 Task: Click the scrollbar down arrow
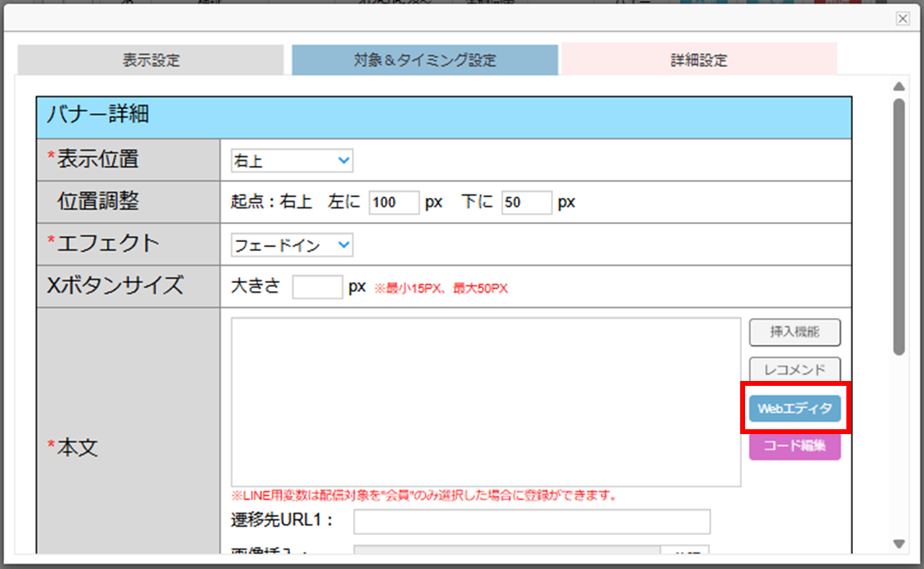[899, 544]
